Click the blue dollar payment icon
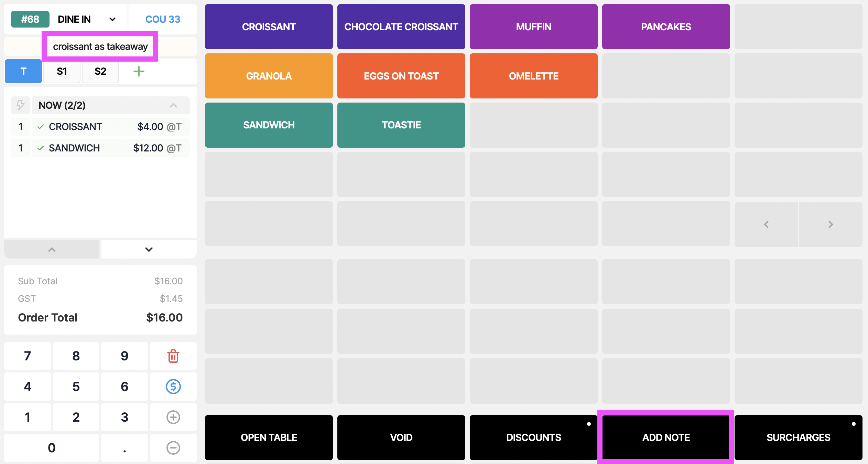This screenshot has height=464, width=868. (x=173, y=387)
